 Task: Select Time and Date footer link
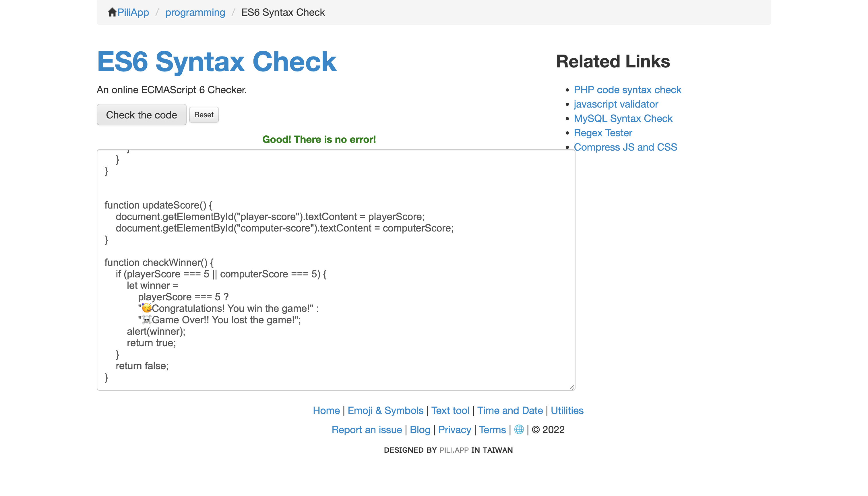[509, 411]
